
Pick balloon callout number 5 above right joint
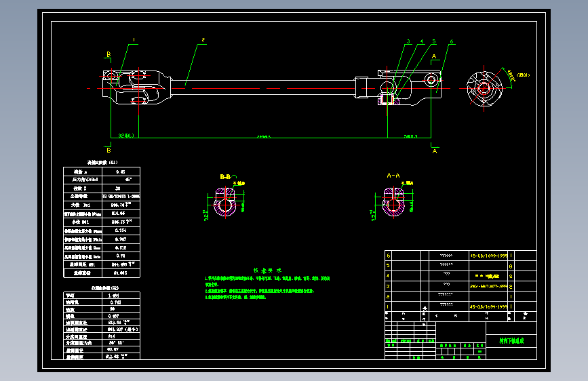tap(434, 41)
